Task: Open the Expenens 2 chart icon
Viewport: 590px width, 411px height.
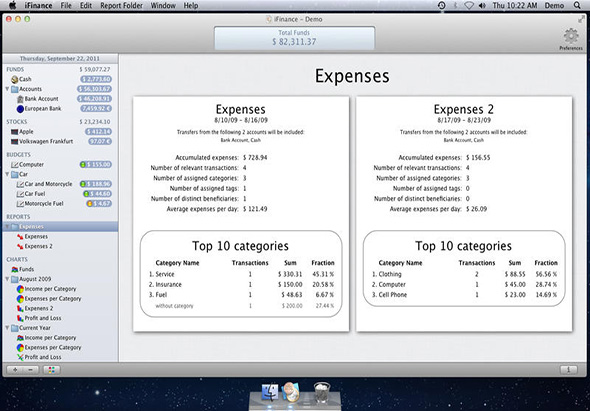Action: coord(20,309)
